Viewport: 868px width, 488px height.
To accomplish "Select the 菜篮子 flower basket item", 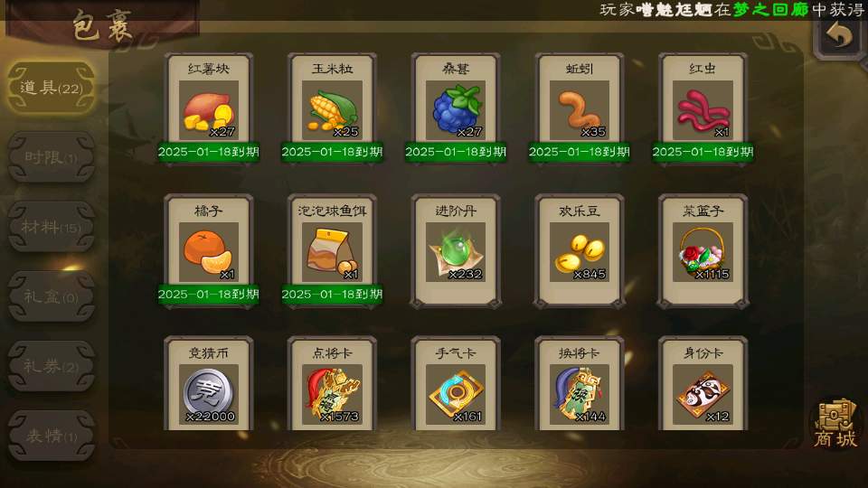I will [x=703, y=250].
